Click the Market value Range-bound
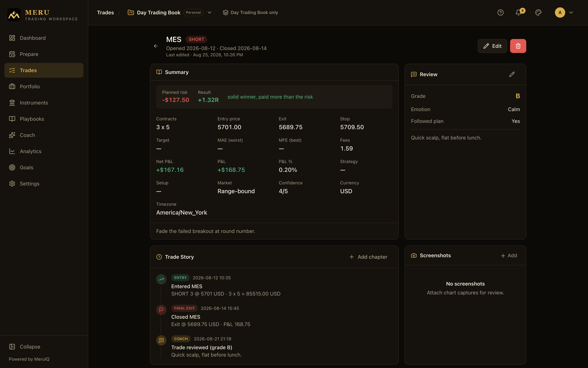Viewport: 588px width, 368px height. (236, 191)
